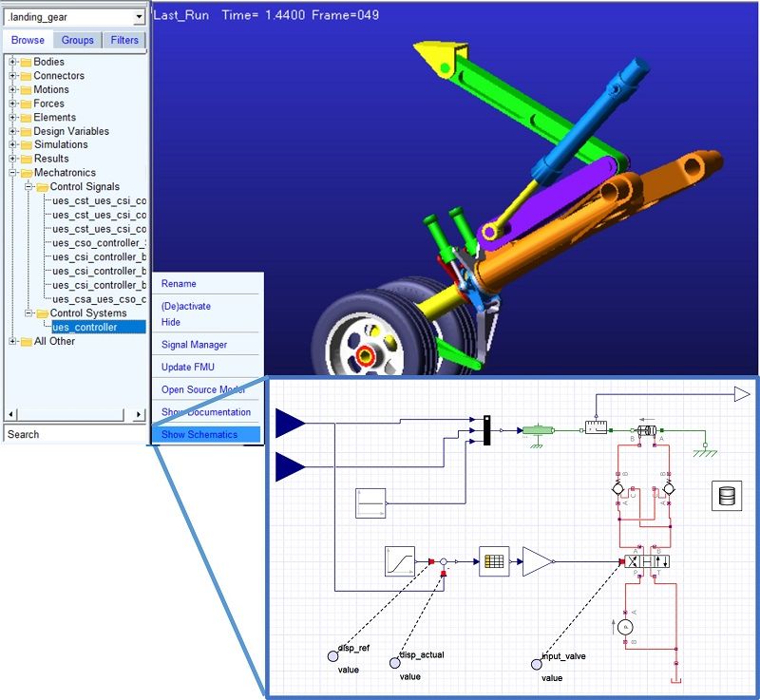Click the triangular gain amplifier block
Image resolution: width=760 pixels, height=700 pixels.
(x=538, y=561)
